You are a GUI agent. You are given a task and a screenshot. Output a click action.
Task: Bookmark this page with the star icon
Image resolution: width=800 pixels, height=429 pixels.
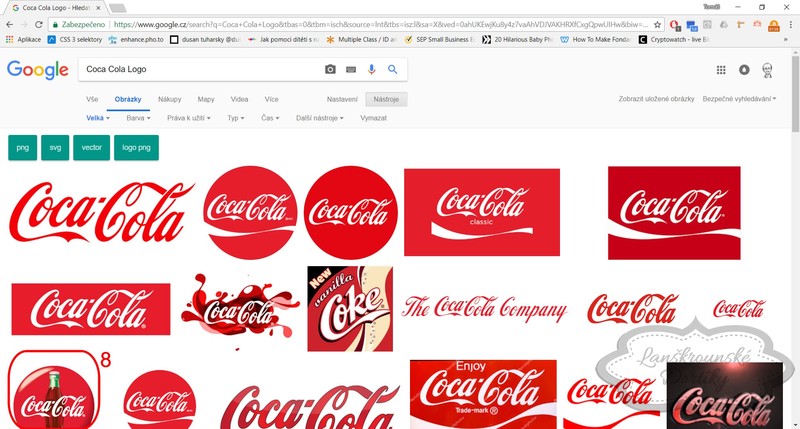coord(658,24)
